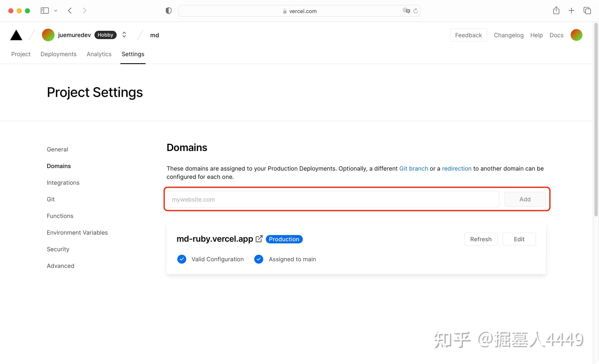Open the sidebar options chevron

[x=56, y=10]
